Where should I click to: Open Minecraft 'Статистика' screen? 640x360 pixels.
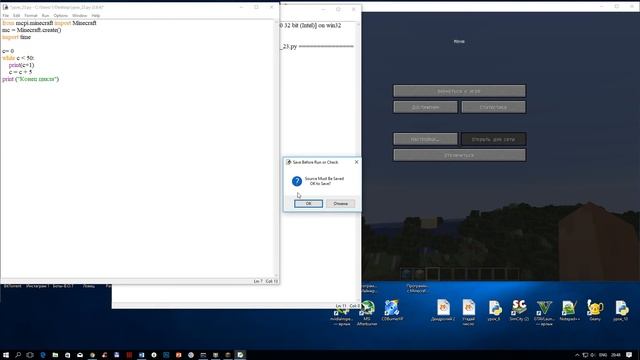tap(493, 107)
